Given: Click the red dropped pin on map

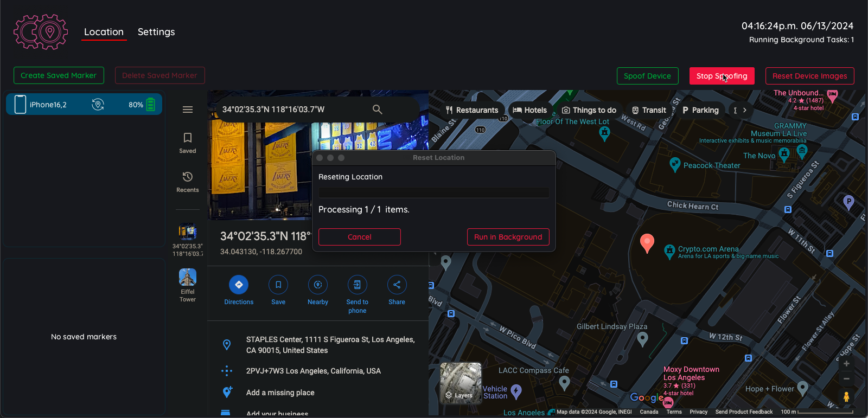Looking at the screenshot, I should pos(647,243).
